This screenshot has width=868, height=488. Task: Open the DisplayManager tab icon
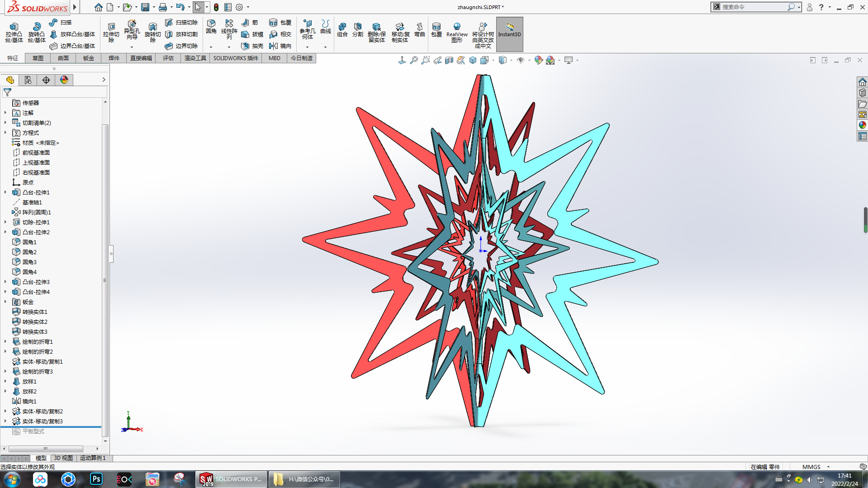click(x=64, y=80)
